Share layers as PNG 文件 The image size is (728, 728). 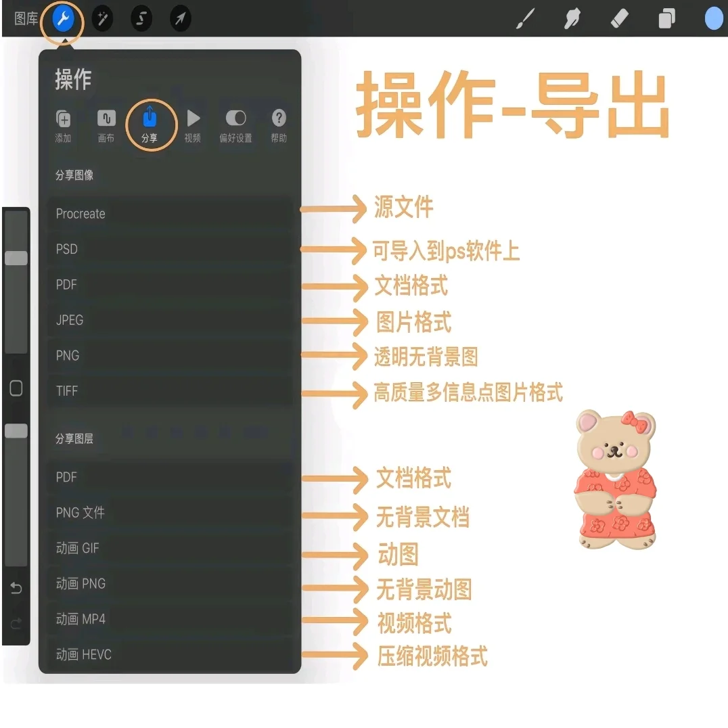pos(169,512)
